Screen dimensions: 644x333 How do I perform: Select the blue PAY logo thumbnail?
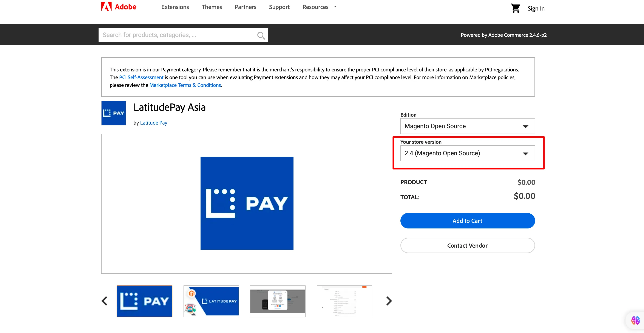(x=145, y=301)
